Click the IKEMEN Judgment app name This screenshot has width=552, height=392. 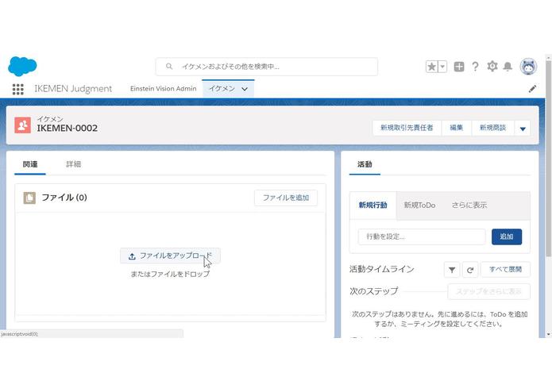click(73, 89)
